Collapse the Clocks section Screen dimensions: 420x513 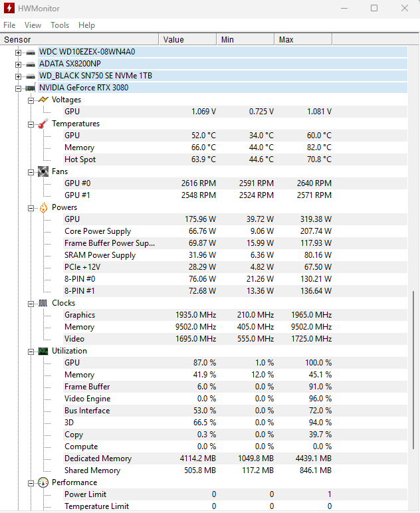(x=31, y=304)
